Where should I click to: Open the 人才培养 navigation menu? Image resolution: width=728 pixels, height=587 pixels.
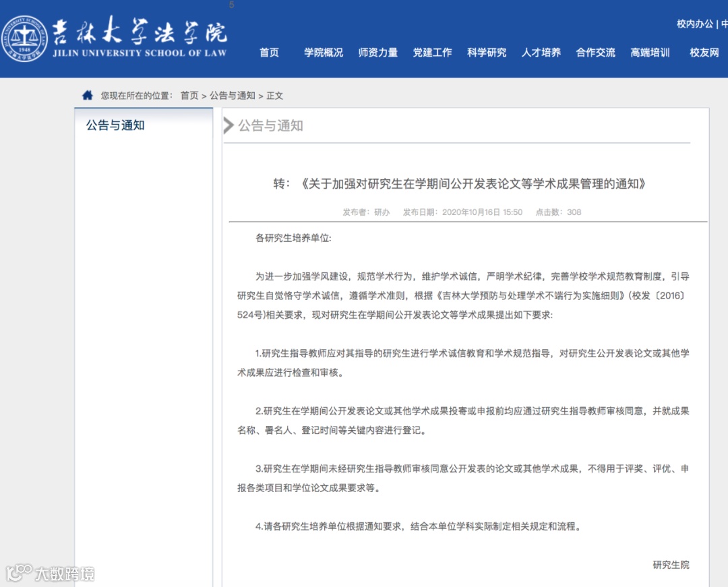tap(541, 53)
